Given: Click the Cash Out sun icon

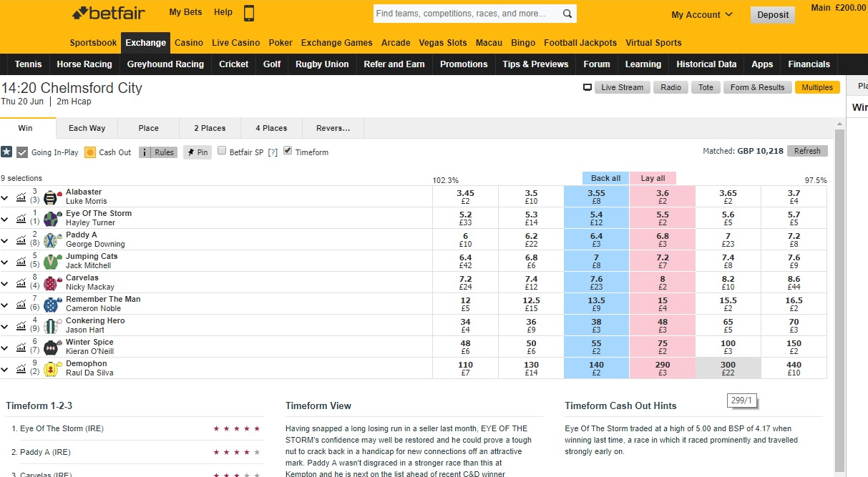Looking at the screenshot, I should (x=90, y=152).
